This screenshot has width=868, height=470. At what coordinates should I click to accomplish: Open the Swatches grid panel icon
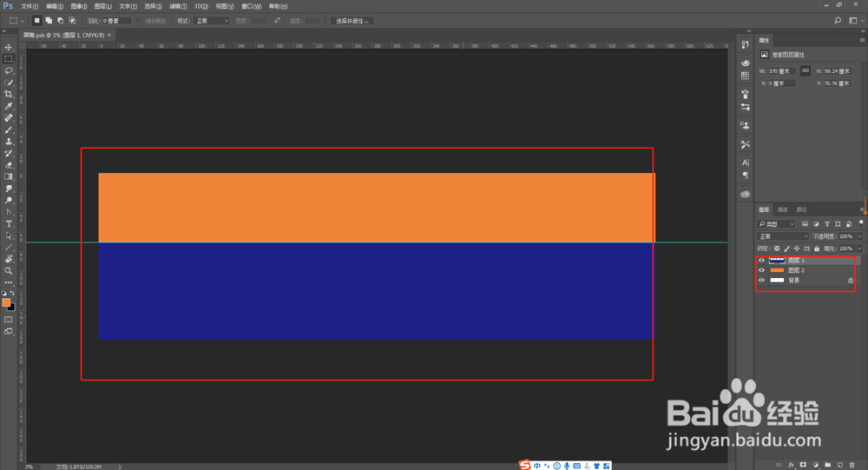(745, 76)
